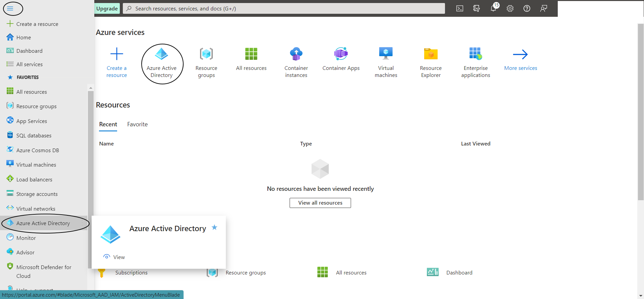Image resolution: width=644 pixels, height=299 pixels.
Task: Open Storage accounts in the sidebar
Action: (37, 194)
